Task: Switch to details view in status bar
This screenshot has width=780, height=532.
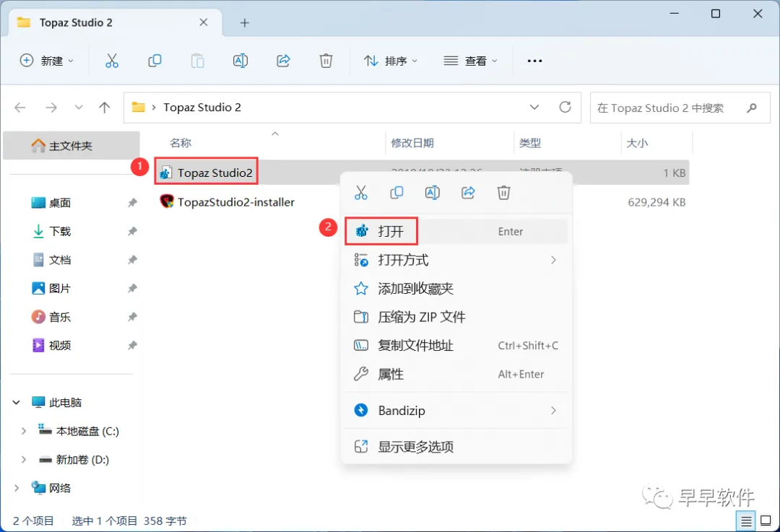Action: coord(745,521)
